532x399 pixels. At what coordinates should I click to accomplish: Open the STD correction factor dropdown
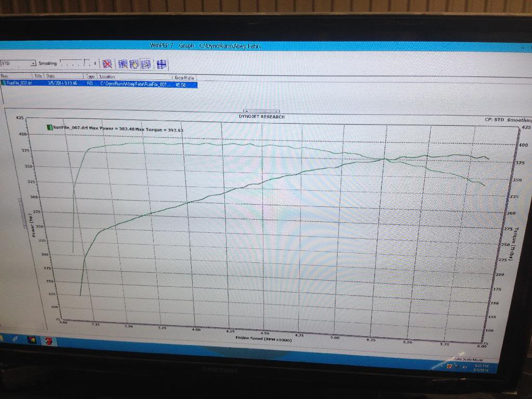coord(18,63)
